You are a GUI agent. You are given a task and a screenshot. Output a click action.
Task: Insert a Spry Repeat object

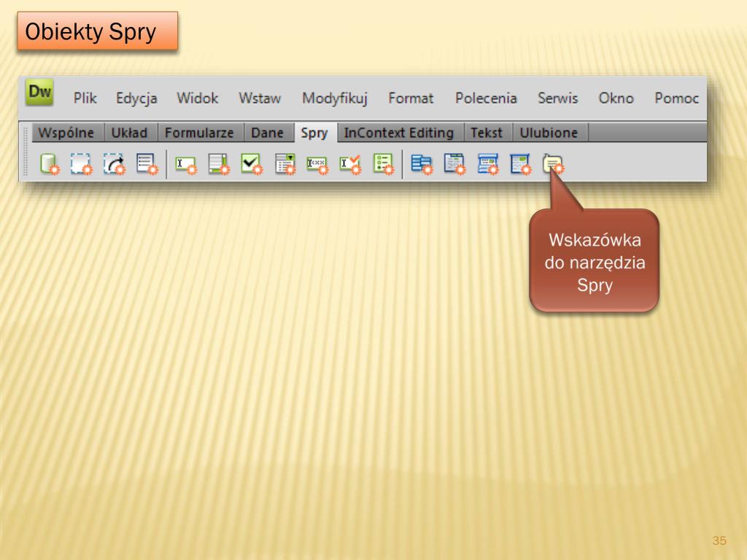(115, 164)
